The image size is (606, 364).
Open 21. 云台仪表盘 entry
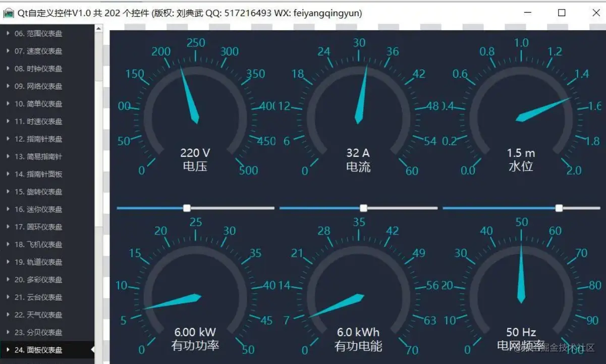point(47,297)
